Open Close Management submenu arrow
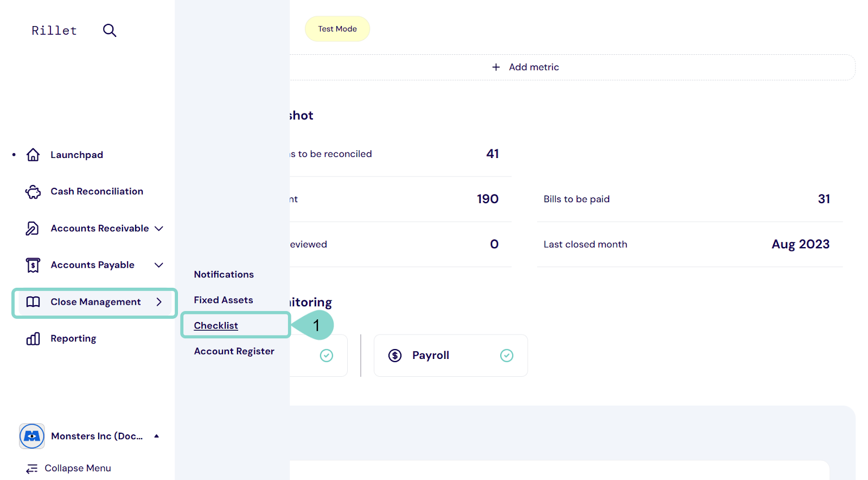The height and width of the screenshot is (480, 868). [159, 302]
